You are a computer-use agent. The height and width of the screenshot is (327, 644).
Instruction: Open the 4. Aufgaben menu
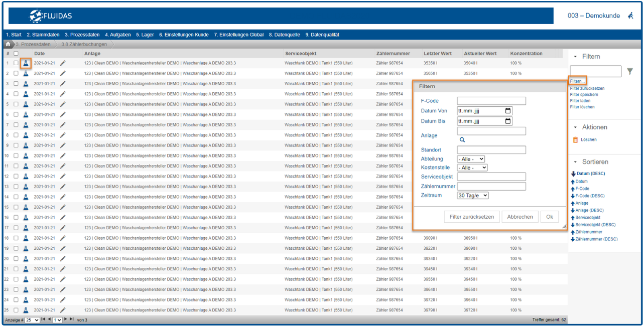(x=117, y=35)
